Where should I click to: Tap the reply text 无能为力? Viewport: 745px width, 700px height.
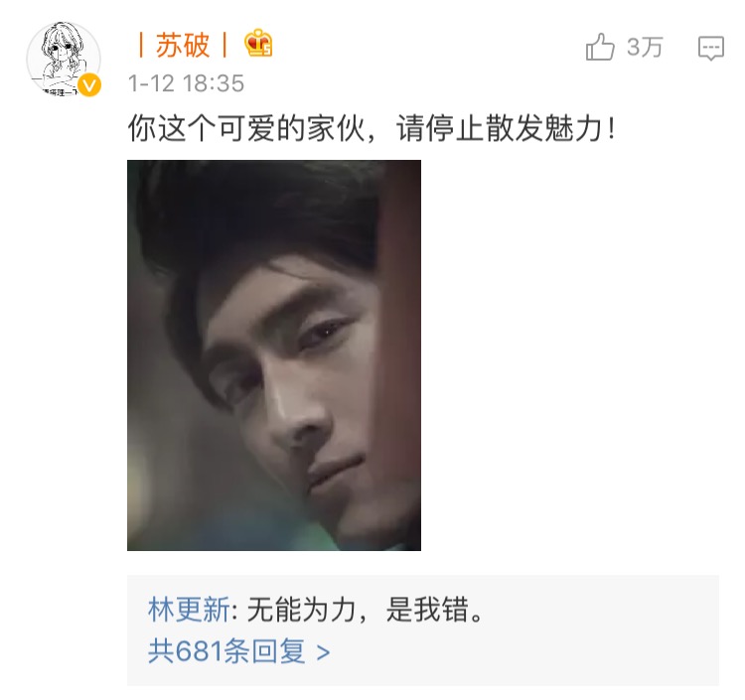tap(301, 610)
